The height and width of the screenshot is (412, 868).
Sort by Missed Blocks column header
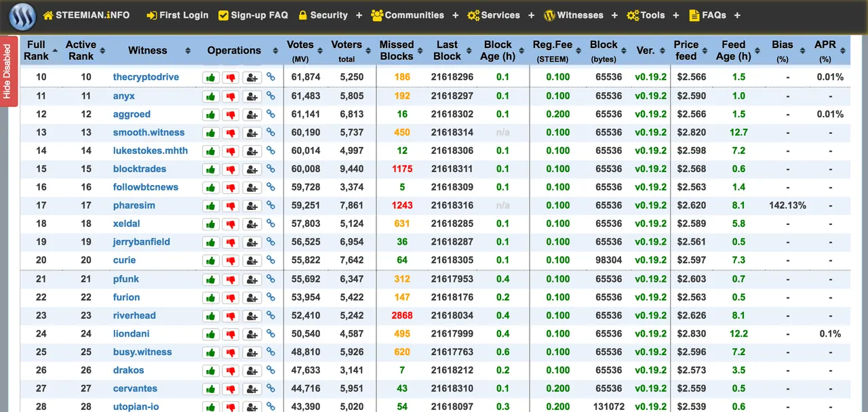(397, 50)
